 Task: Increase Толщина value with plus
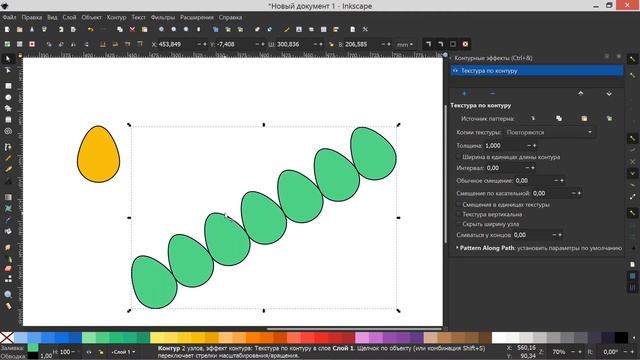535,145
